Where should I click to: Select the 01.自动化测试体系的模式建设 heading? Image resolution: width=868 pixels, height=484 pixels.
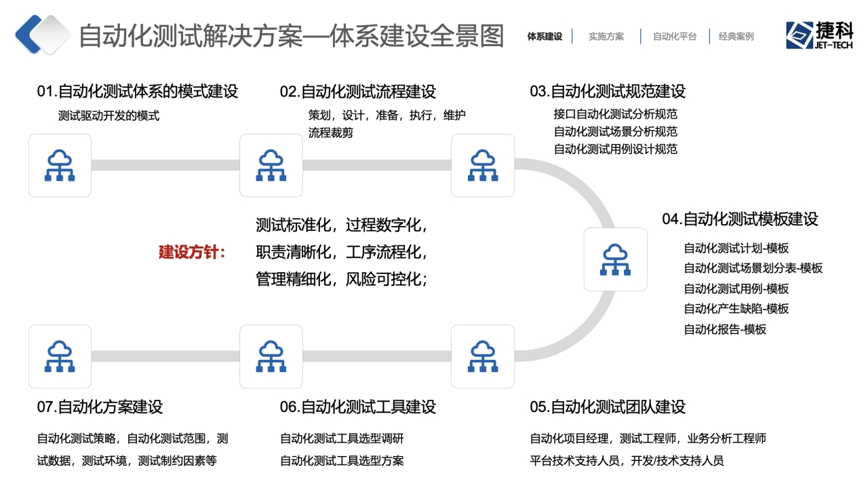click(x=138, y=91)
